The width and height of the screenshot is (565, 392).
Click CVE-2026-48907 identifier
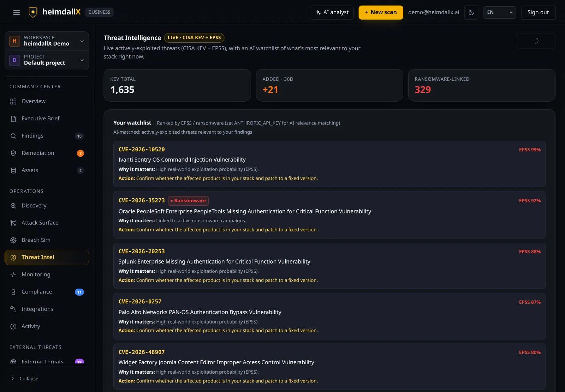141,352
